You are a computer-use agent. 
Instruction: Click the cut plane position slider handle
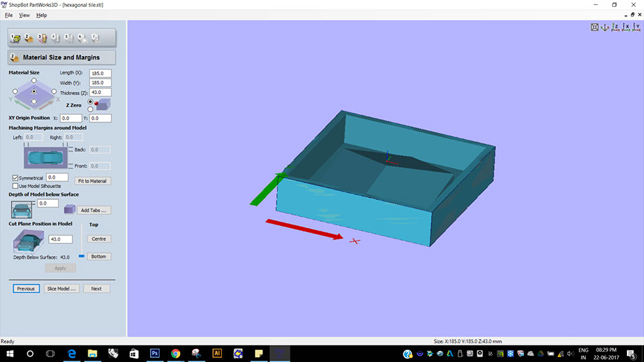(x=82, y=256)
